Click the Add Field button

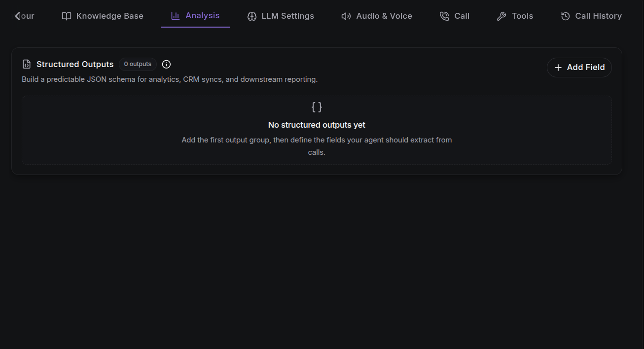[579, 68]
